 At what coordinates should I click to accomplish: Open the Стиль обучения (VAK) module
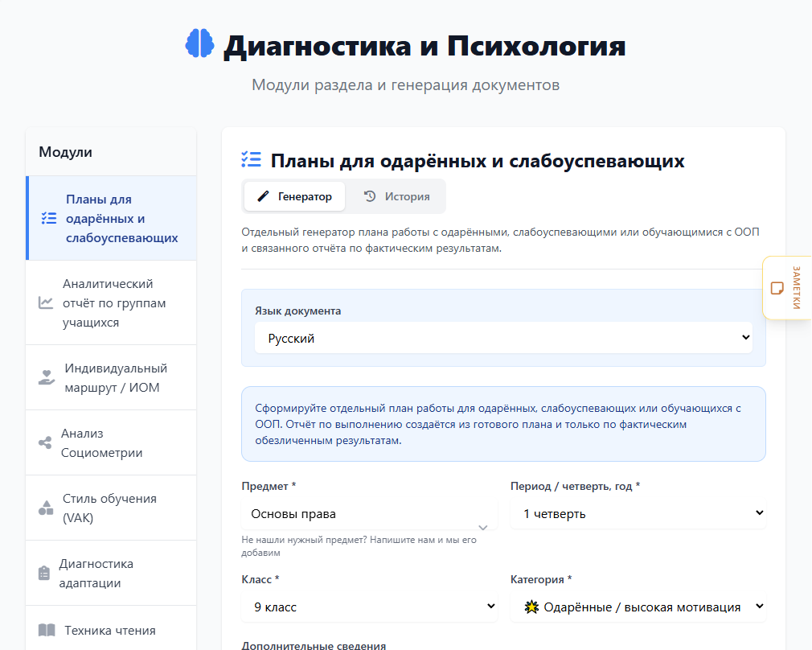[111, 508]
